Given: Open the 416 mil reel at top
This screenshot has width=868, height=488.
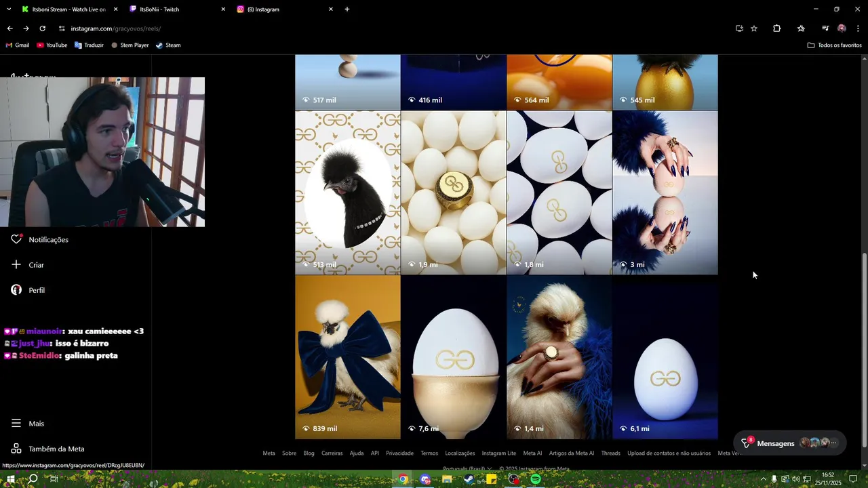Looking at the screenshot, I should point(454,82).
